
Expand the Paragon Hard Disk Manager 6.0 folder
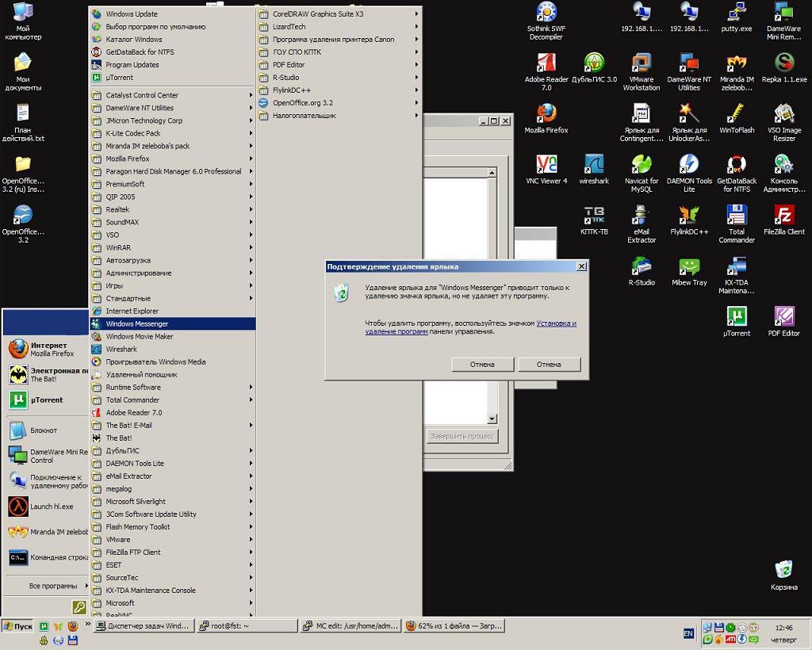(x=172, y=171)
